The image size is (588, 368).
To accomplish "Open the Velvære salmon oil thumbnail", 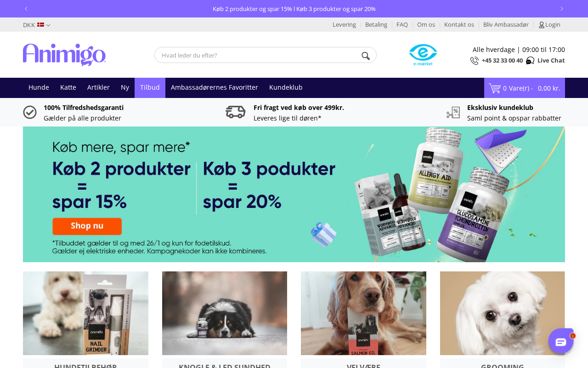I will tap(363, 313).
